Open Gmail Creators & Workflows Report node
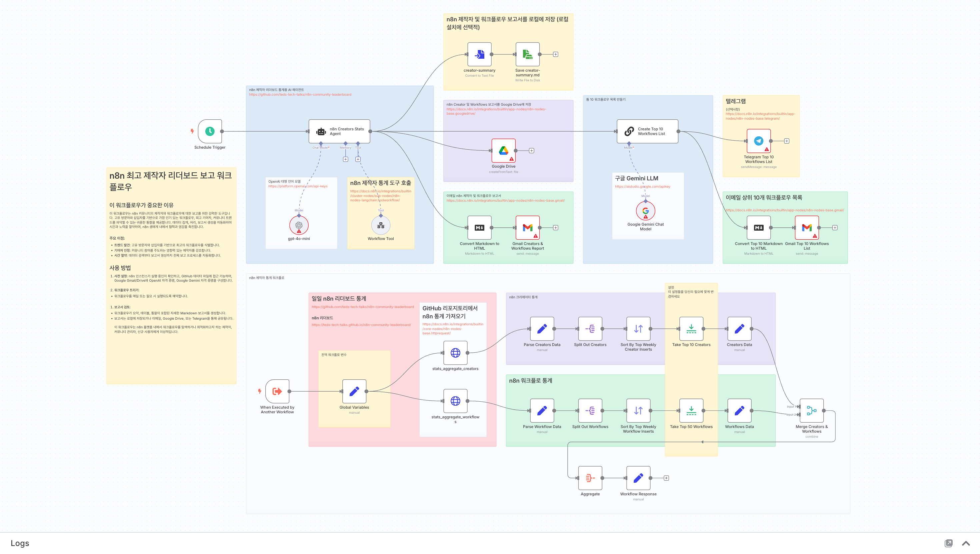Viewport: 980px width, 554px height. 528,228
